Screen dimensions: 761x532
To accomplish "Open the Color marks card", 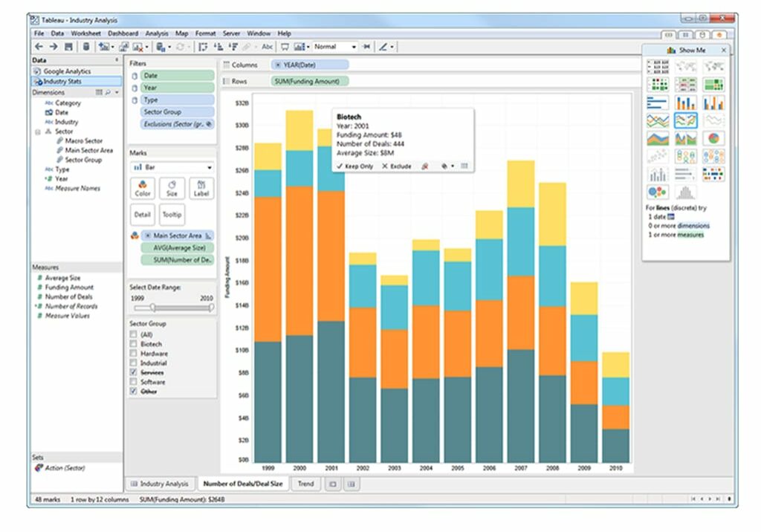I will [x=143, y=187].
